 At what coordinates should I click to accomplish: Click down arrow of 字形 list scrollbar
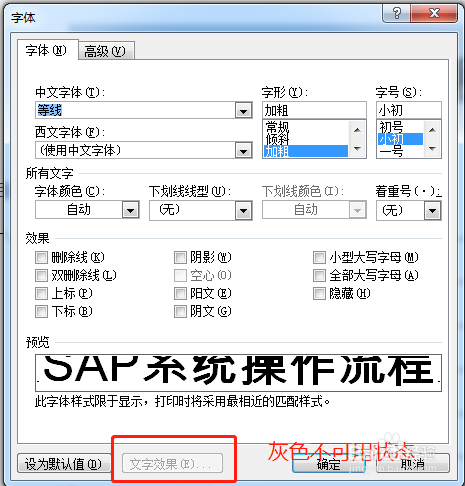click(x=357, y=149)
